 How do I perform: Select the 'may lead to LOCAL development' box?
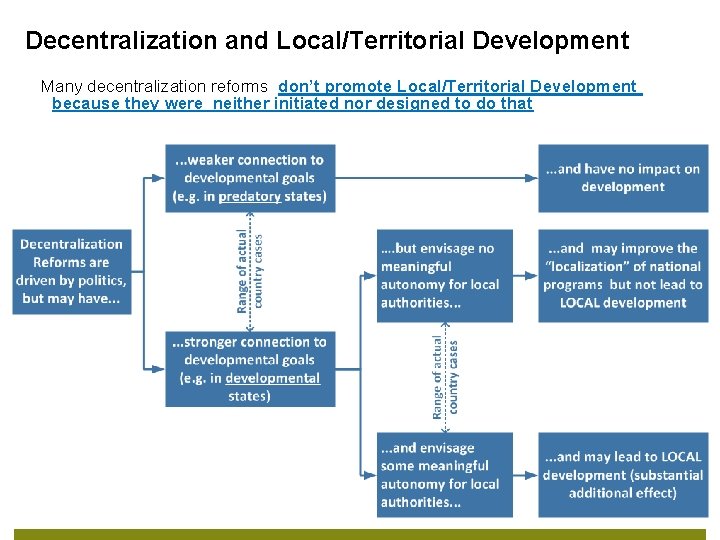[623, 475]
